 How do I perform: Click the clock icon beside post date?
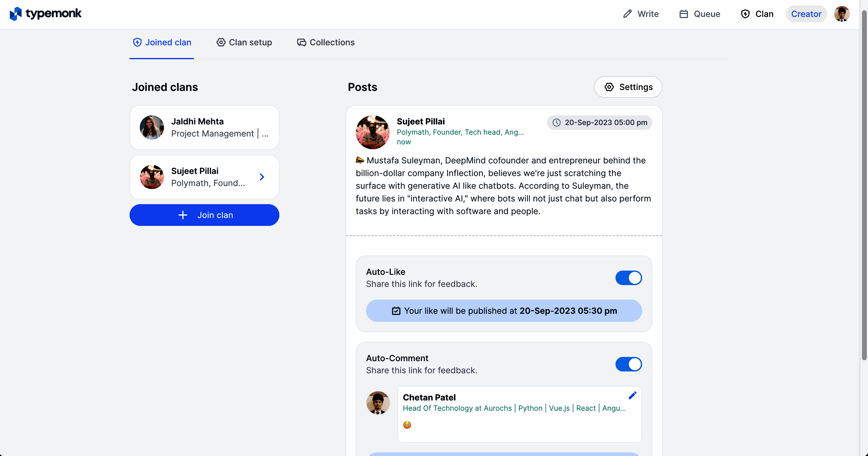pyautogui.click(x=556, y=122)
